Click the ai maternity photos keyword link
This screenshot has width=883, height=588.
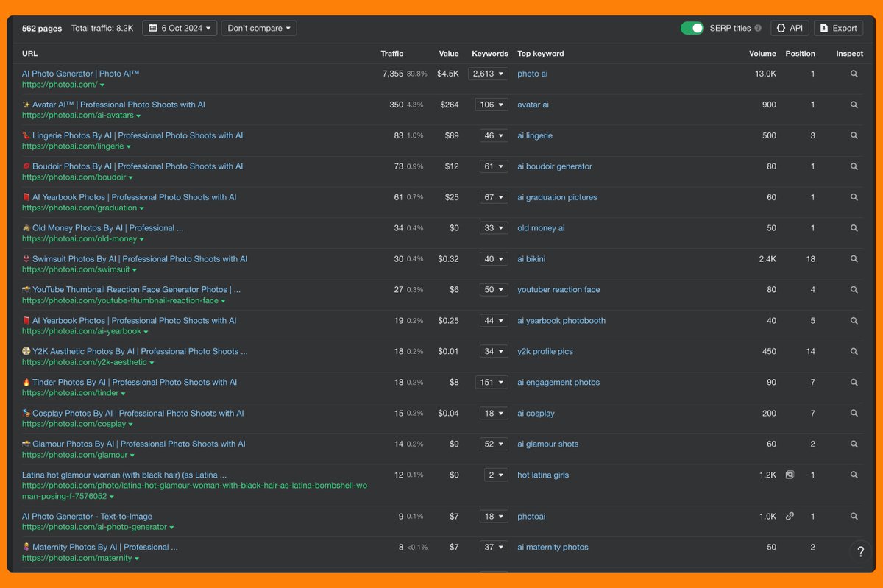tap(553, 548)
